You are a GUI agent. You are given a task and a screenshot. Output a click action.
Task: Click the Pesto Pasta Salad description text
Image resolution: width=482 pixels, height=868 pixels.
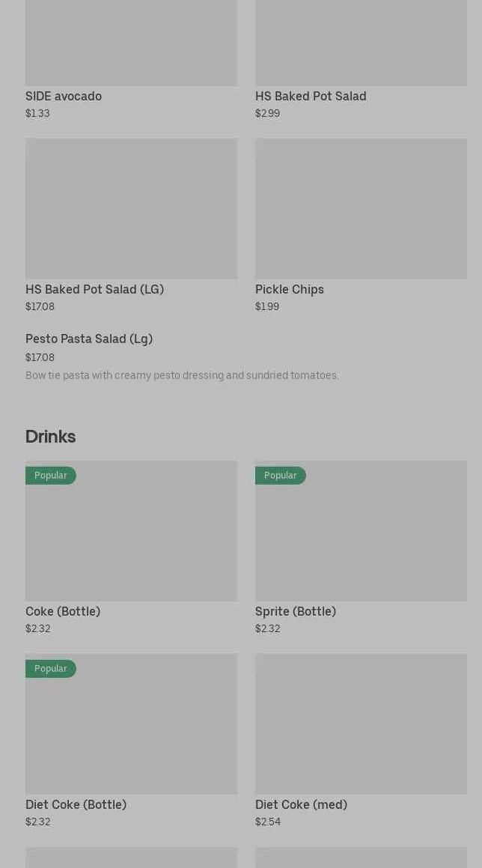tap(182, 375)
